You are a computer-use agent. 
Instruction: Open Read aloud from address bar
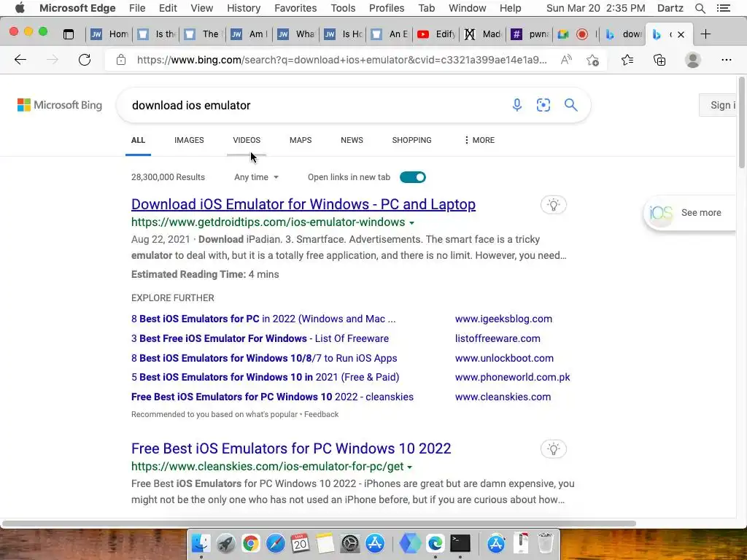pos(566,60)
